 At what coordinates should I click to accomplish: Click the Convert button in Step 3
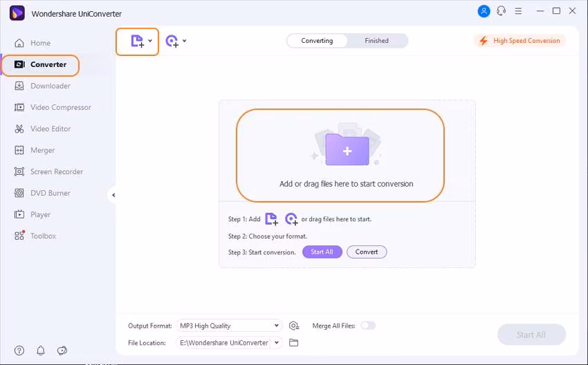click(x=367, y=252)
